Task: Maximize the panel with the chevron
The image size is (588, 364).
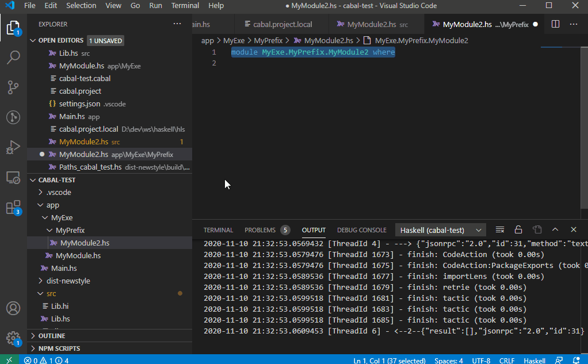Action: pos(555,229)
